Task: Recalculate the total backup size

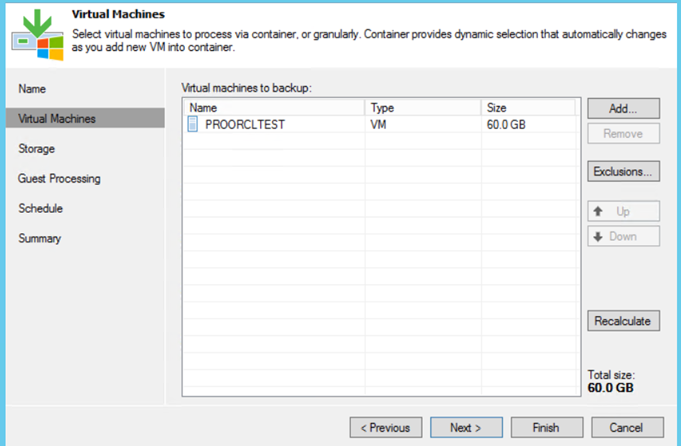Action: (x=622, y=321)
